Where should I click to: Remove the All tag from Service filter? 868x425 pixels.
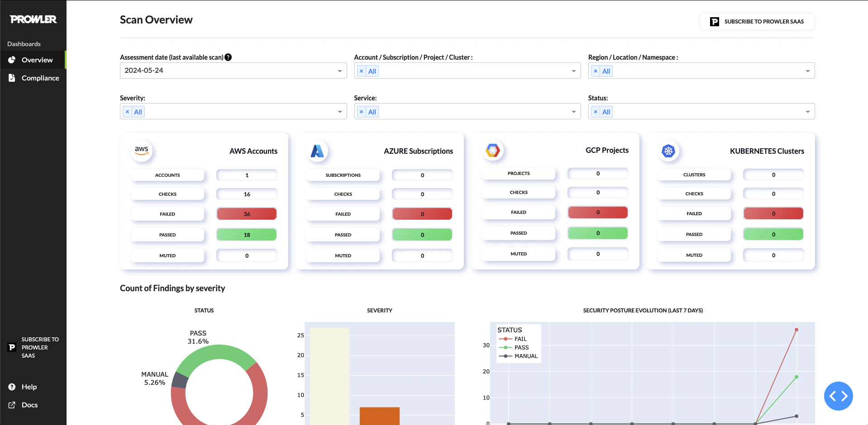362,112
